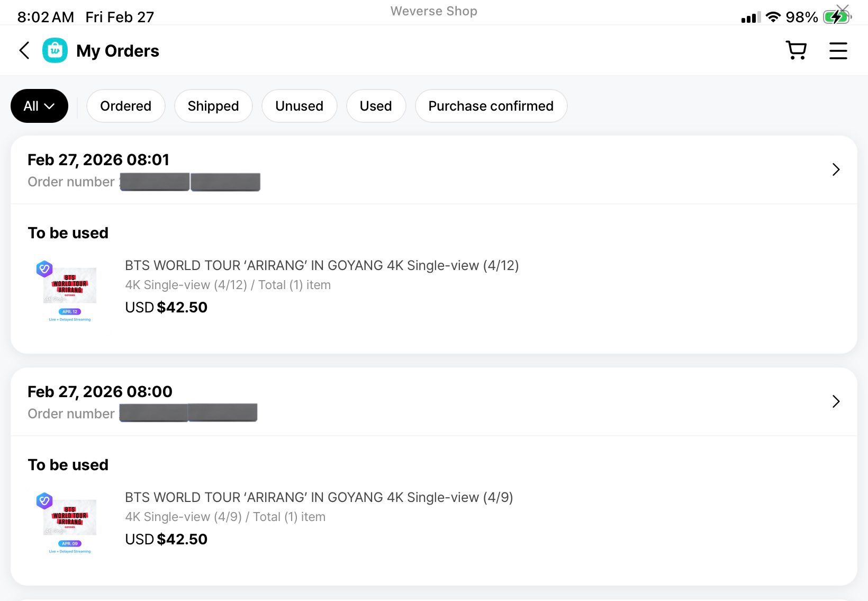The width and height of the screenshot is (868, 601).
Task: Open the ARIRANG 4K Single-view (4/9) title
Action: (x=319, y=497)
